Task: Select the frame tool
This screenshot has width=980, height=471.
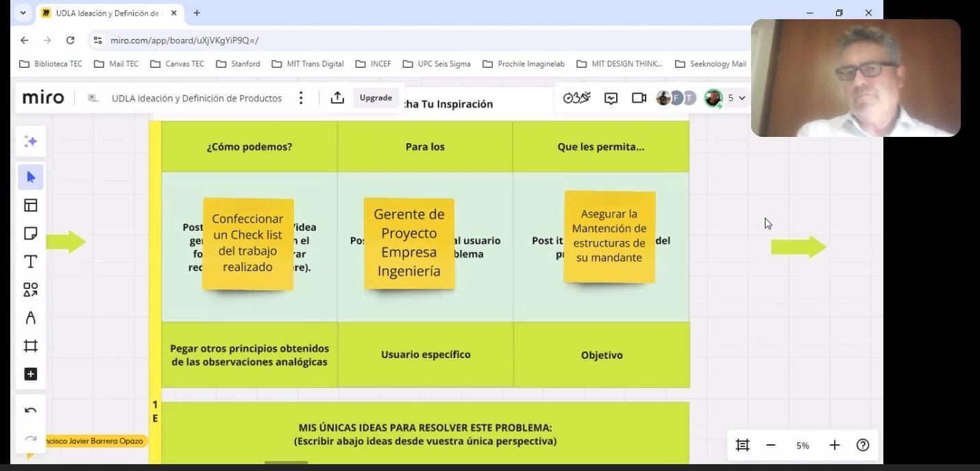Action: point(31,346)
